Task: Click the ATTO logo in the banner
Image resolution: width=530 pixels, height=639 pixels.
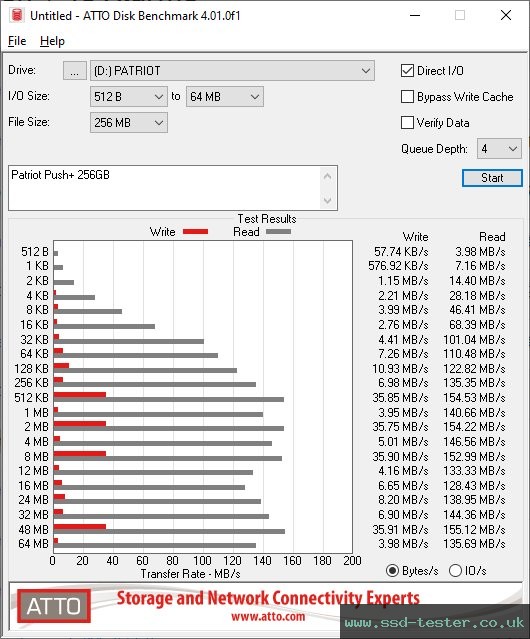Action: [x=54, y=606]
